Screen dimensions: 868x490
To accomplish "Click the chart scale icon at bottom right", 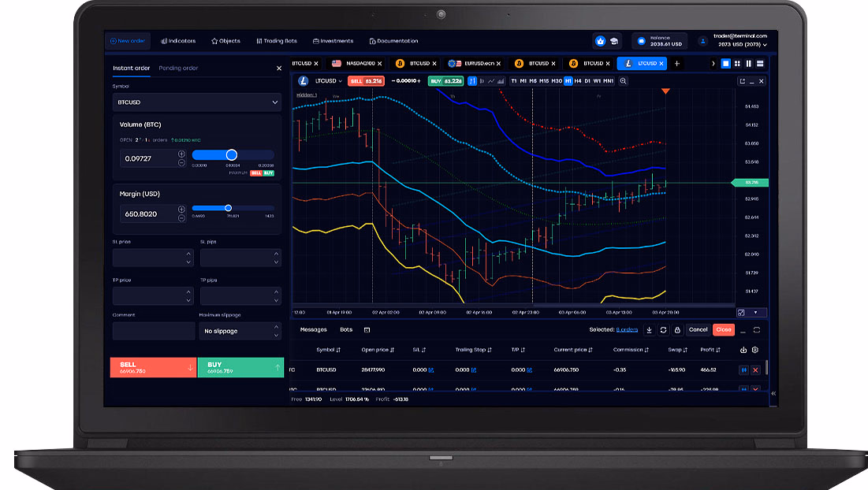I will [741, 313].
